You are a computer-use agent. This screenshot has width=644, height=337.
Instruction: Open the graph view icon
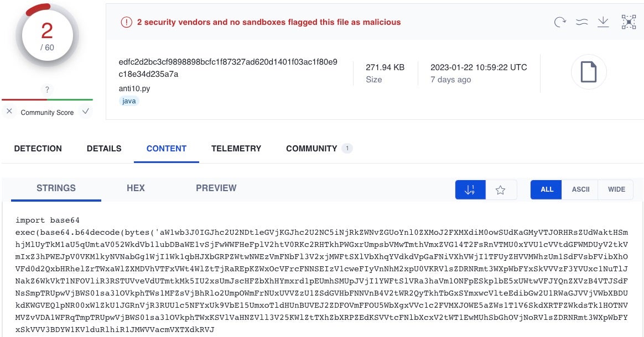tap(629, 22)
